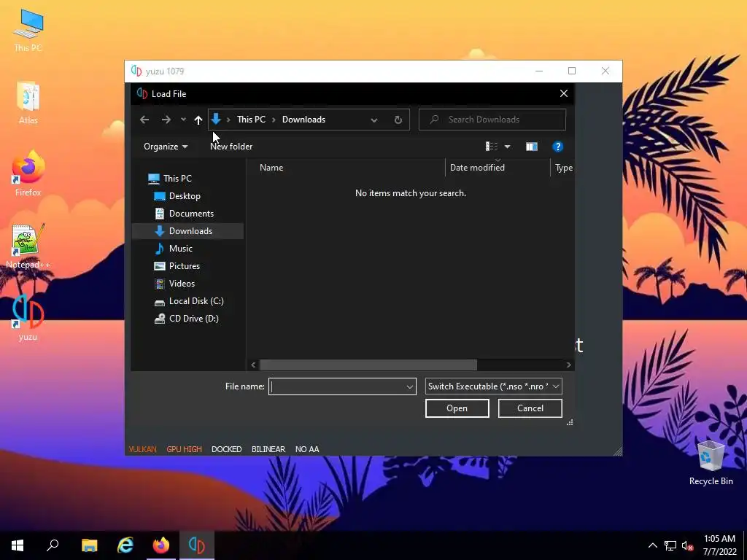Click the horizontal scrollbar thumb in file list
Image resolution: width=747 pixels, height=560 pixels.
[x=368, y=365]
